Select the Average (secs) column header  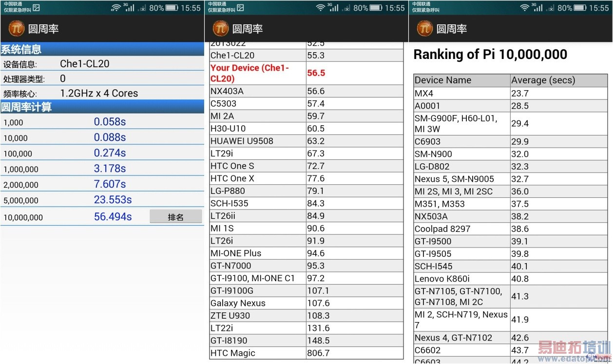tap(559, 80)
